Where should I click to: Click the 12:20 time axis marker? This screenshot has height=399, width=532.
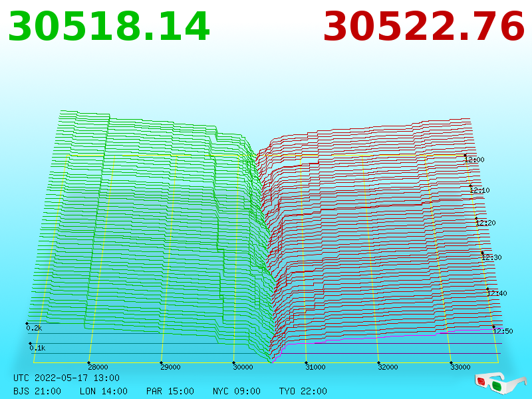point(485,223)
